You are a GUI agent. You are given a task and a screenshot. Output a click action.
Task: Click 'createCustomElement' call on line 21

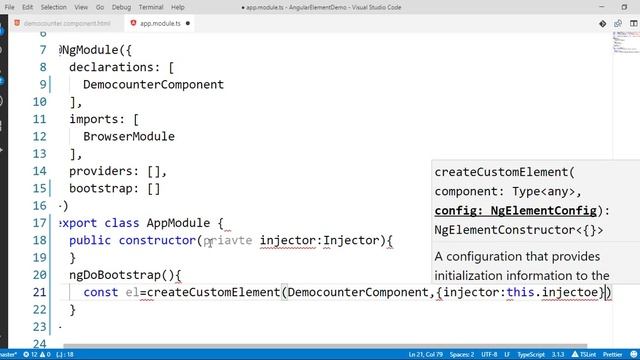(x=213, y=292)
